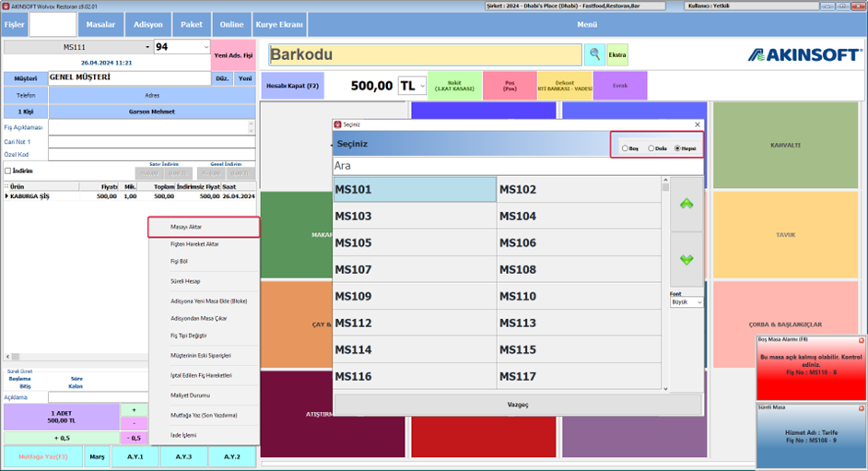Click the Hesabı Kapat (F2) button
Viewport: 868px width, 471px height.
pyautogui.click(x=292, y=86)
